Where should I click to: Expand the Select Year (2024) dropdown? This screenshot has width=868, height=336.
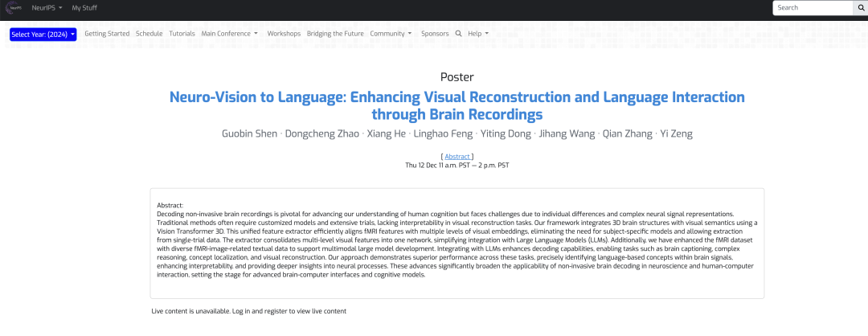pyautogui.click(x=43, y=35)
